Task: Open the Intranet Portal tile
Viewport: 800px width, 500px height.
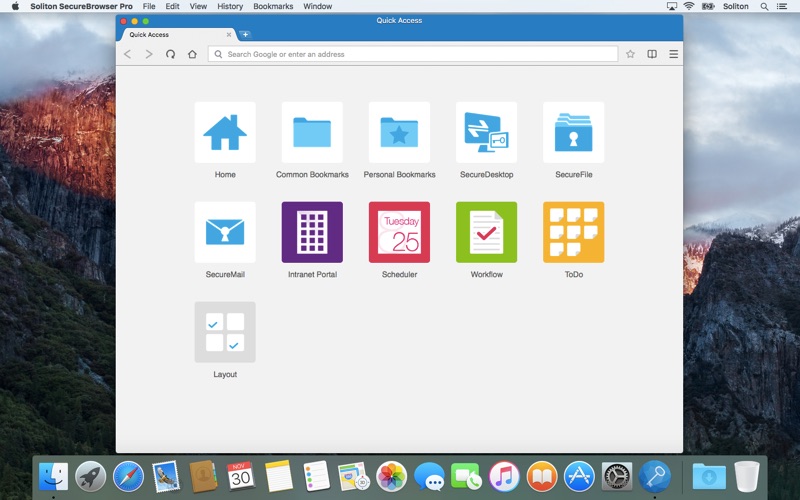Action: [x=312, y=232]
